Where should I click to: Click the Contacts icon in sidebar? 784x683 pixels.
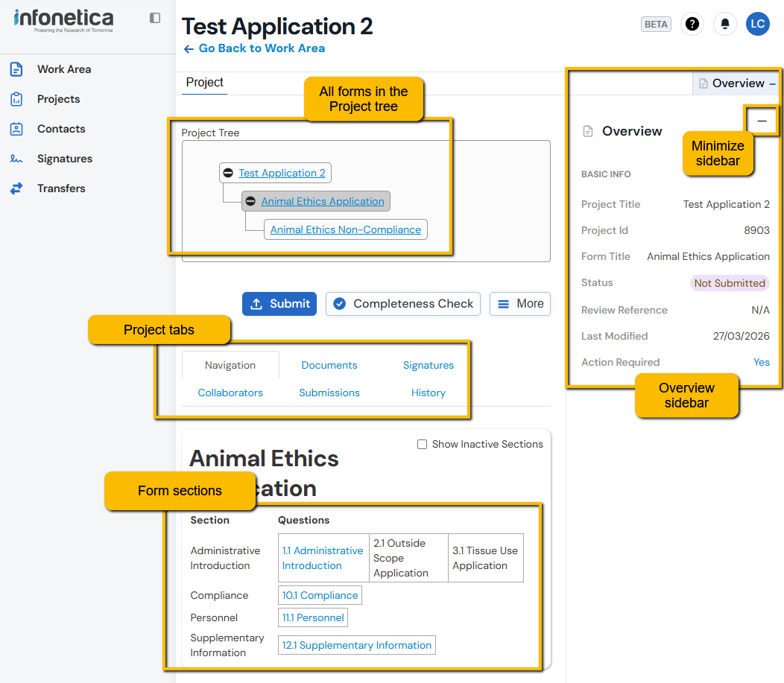tap(16, 129)
